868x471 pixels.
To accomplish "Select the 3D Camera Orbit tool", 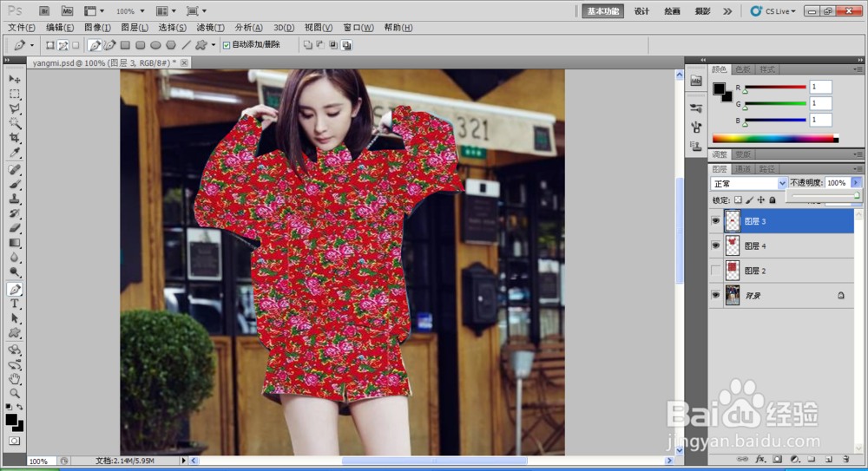I will pos(15,364).
